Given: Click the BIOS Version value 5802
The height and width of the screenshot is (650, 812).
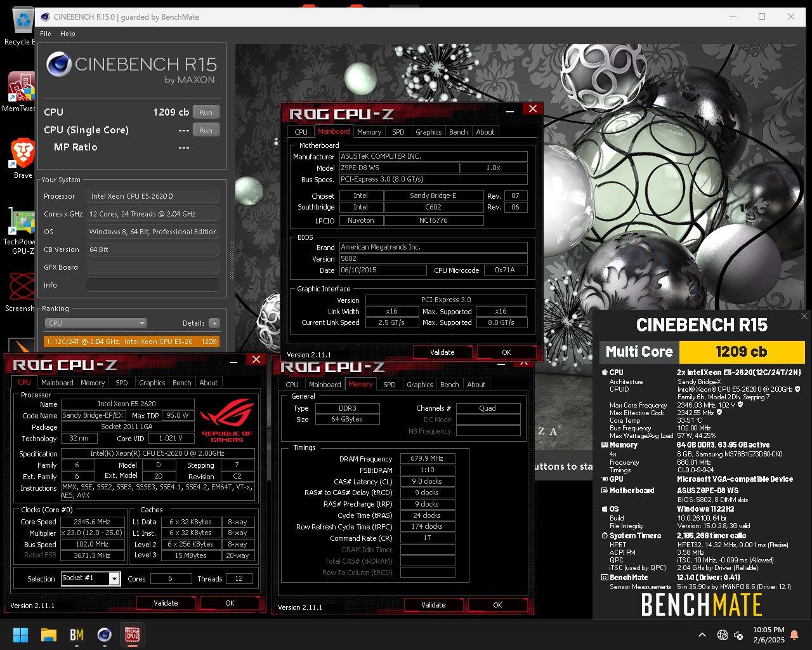Looking at the screenshot, I should [x=433, y=258].
